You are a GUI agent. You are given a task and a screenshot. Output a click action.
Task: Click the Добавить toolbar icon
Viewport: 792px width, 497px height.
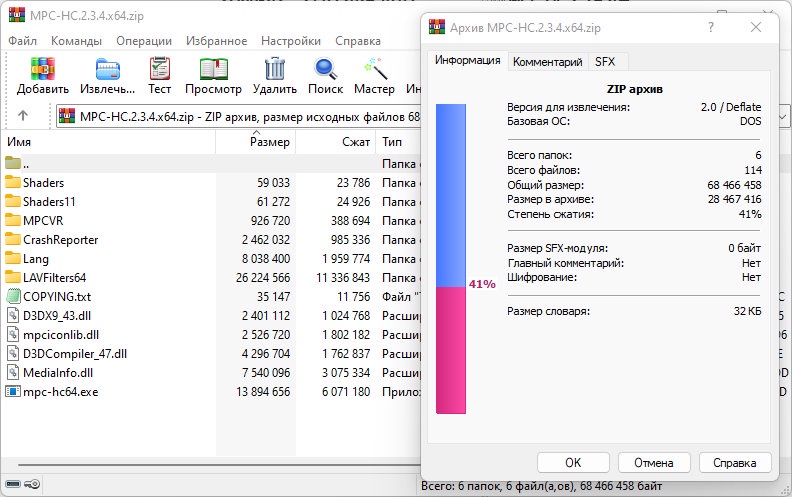pyautogui.click(x=42, y=69)
